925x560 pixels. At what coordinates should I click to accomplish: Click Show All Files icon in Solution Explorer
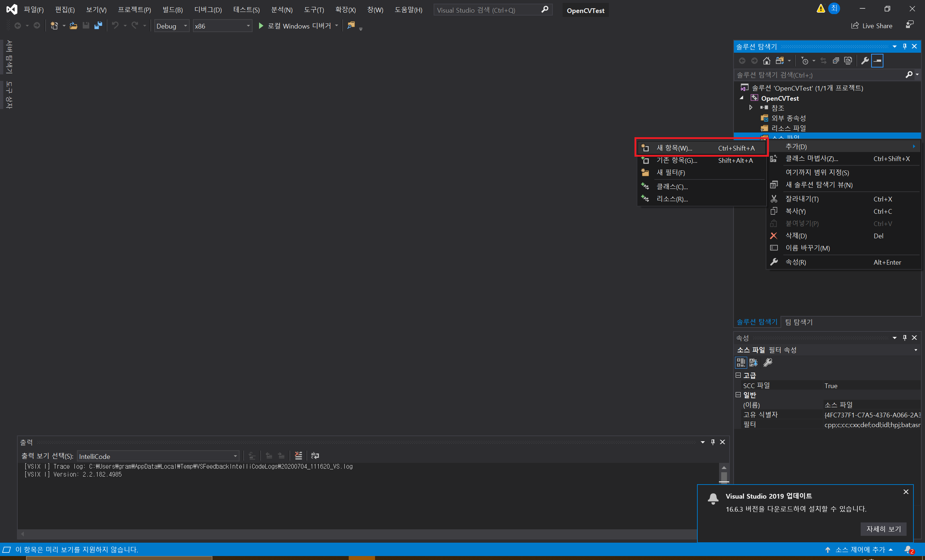(x=848, y=61)
